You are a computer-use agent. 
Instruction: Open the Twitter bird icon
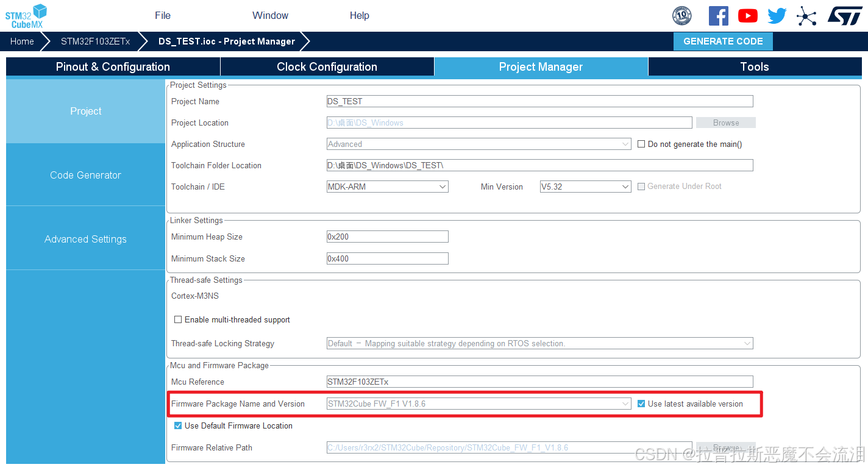[777, 16]
